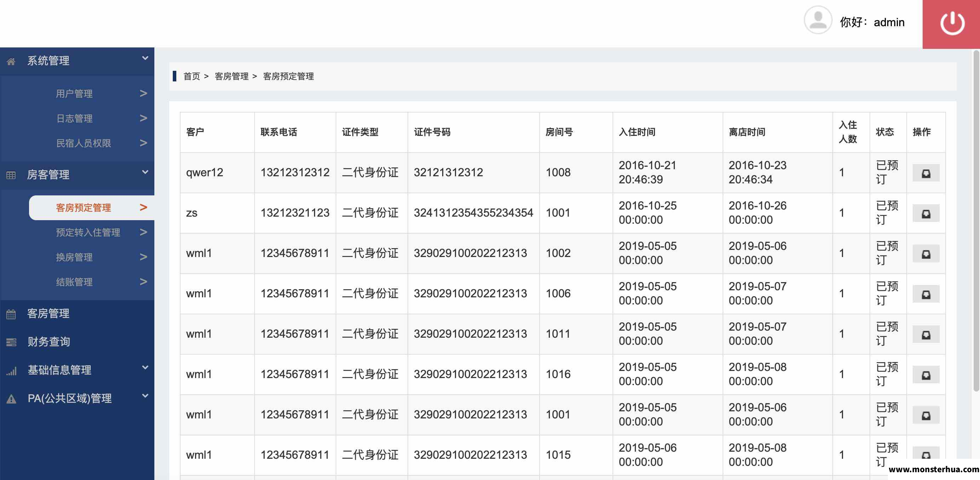The height and width of the screenshot is (480, 980).
Task: Click the vertical page scrollbar
Action: (x=976, y=221)
